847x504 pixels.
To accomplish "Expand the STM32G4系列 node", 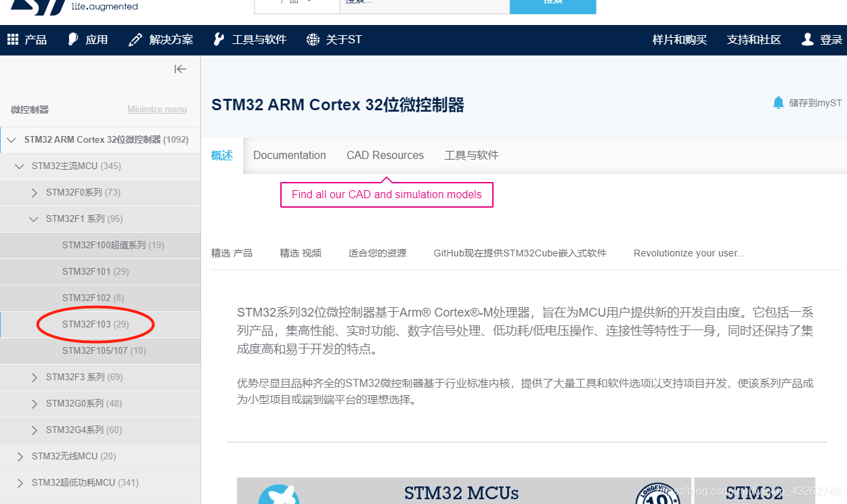I will click(34, 430).
